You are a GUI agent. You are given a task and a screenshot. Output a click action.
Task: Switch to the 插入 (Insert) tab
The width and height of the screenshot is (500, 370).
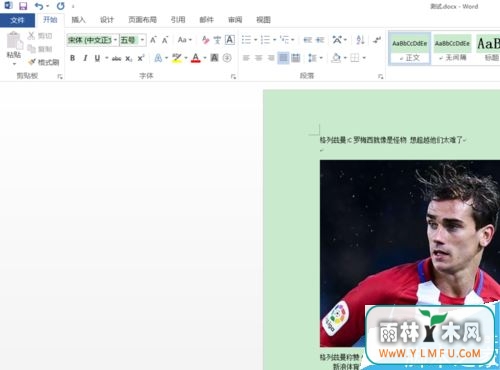[x=78, y=20]
